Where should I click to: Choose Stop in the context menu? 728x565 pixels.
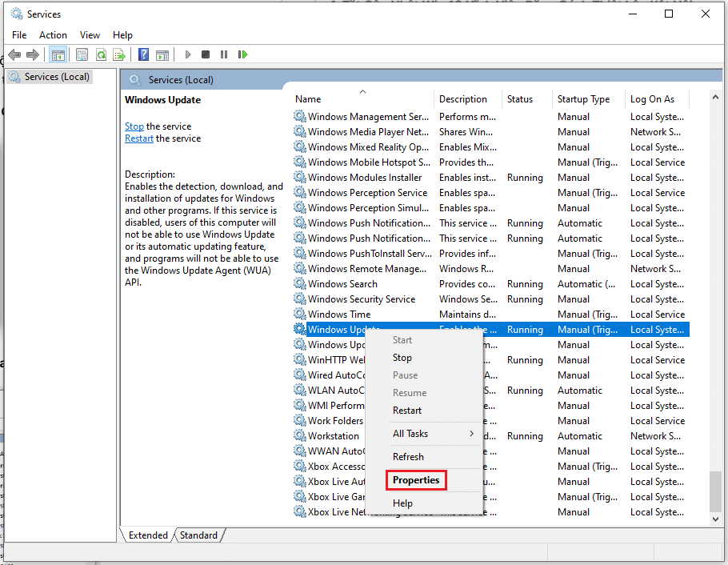point(402,358)
